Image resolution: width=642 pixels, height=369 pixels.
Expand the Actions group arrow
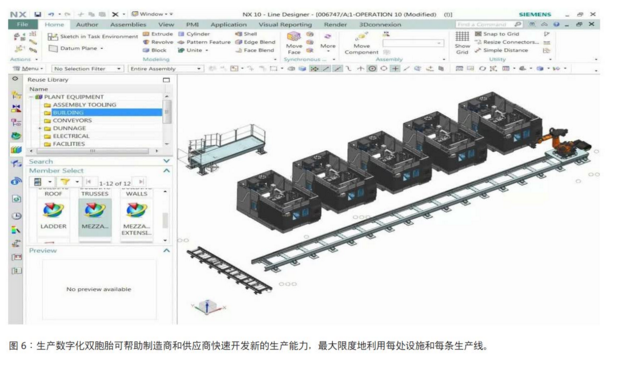click(x=36, y=59)
